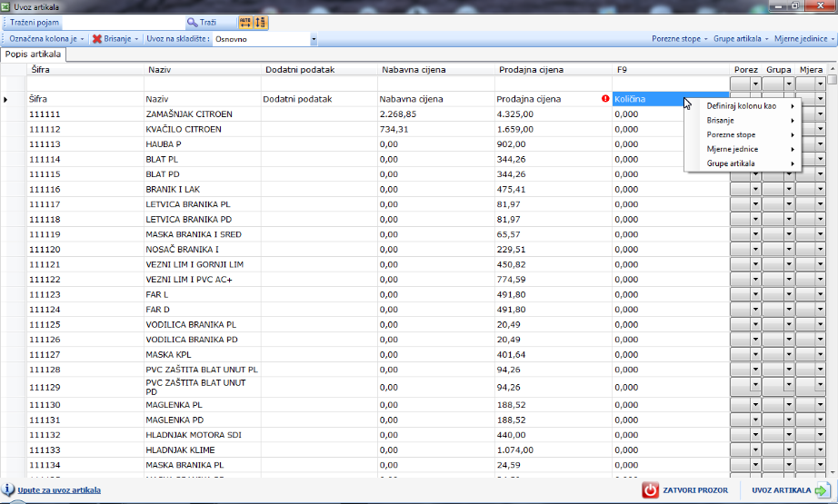Select Porezne stope in the context menu
Image resolution: width=838 pixels, height=504 pixels.
[x=743, y=134]
